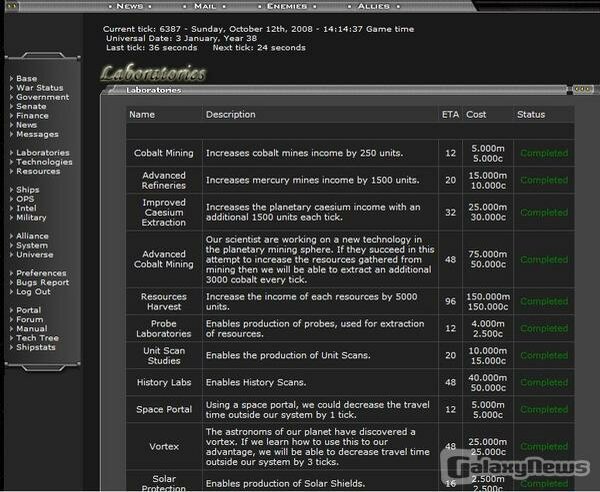Click the Name column header
Image resolution: width=600 pixels, height=492 pixels.
pyautogui.click(x=142, y=114)
